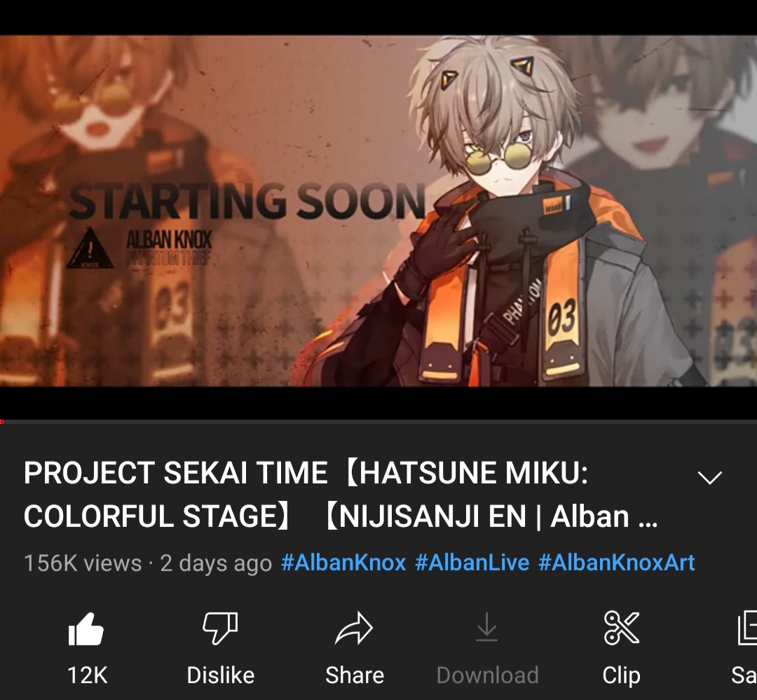Tap the Download arrow icon
The image size is (757, 700).
486,628
